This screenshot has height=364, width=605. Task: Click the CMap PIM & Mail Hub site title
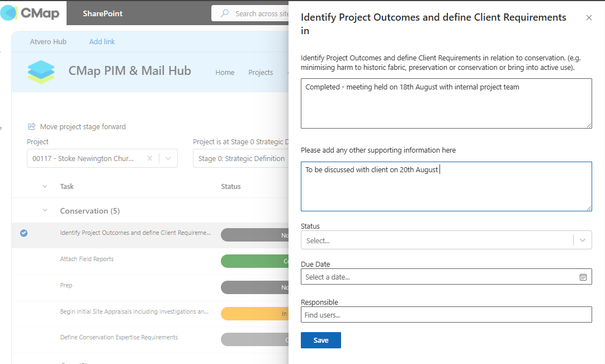pos(130,70)
